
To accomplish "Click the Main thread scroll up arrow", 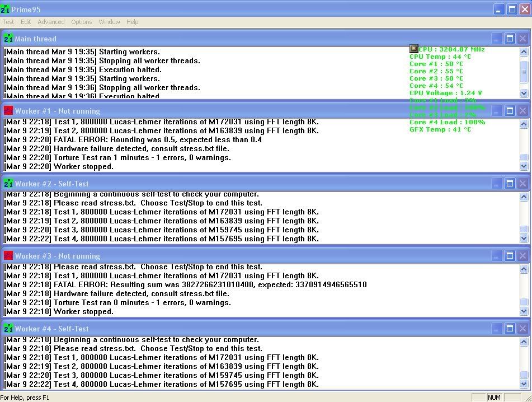I will [x=524, y=52].
